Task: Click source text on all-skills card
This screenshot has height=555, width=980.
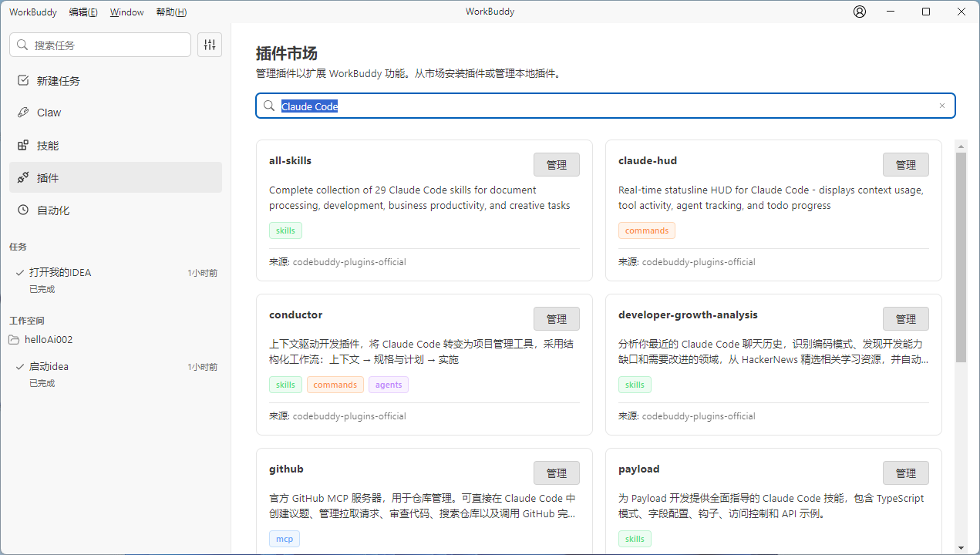Action: pyautogui.click(x=338, y=262)
